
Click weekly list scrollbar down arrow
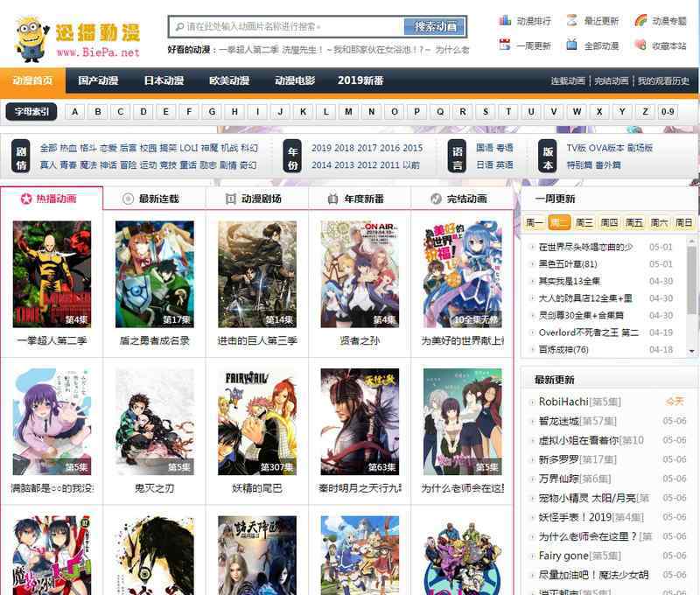point(691,351)
